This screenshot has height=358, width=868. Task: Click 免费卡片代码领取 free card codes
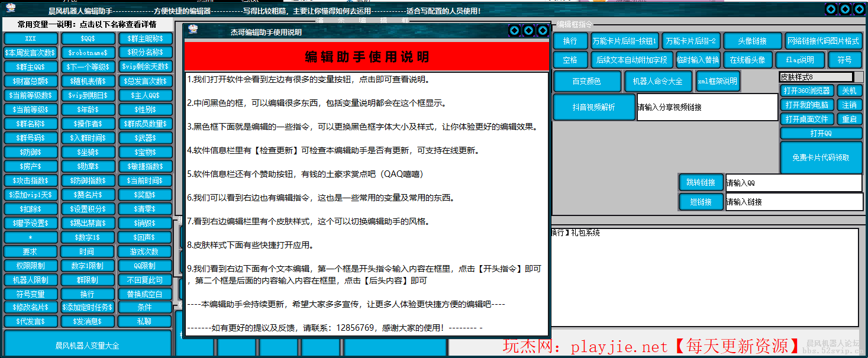821,157
